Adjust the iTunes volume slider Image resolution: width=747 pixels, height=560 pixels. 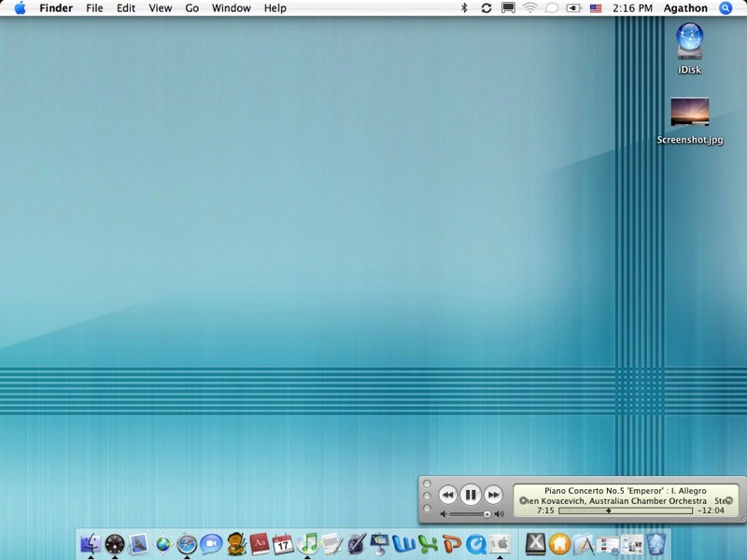470,514
